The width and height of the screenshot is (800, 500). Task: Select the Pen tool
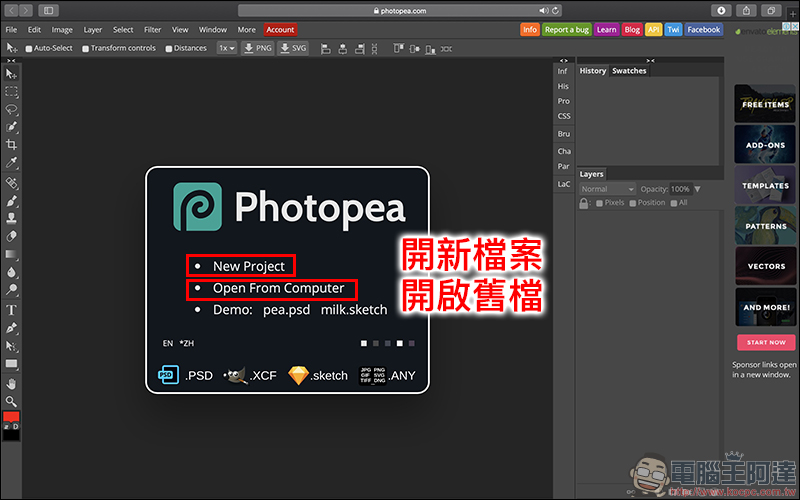pos(11,328)
